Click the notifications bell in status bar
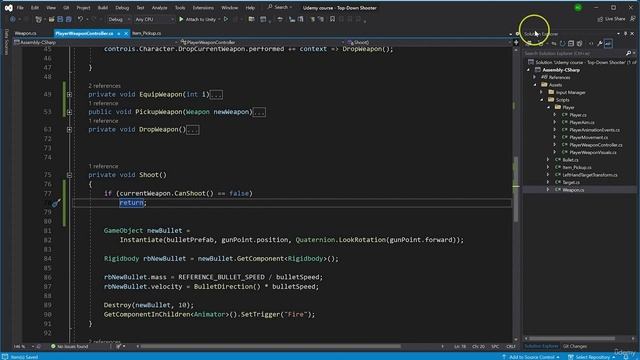640x360 pixels. click(626, 357)
